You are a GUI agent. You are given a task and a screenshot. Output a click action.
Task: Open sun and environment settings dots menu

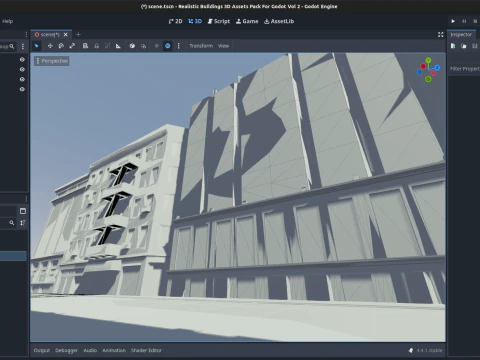(178, 46)
